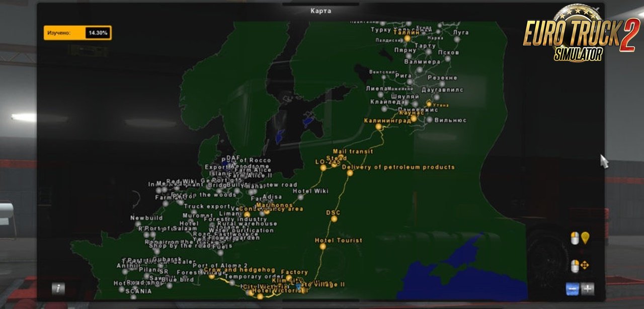644x309 pixels.
Task: Click the yellow waypoint pin icon
Action: click(x=585, y=238)
